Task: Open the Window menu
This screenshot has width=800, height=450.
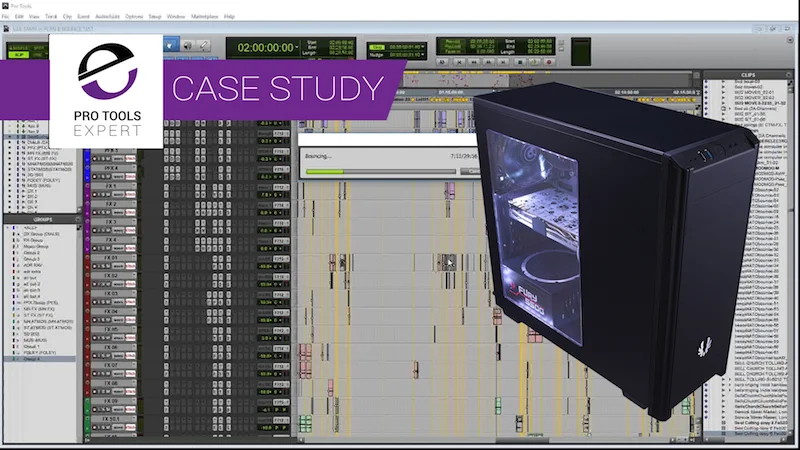Action: [176, 17]
